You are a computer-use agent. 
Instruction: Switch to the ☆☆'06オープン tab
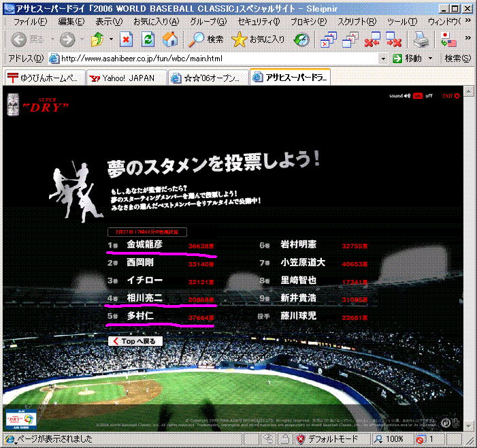(209, 78)
